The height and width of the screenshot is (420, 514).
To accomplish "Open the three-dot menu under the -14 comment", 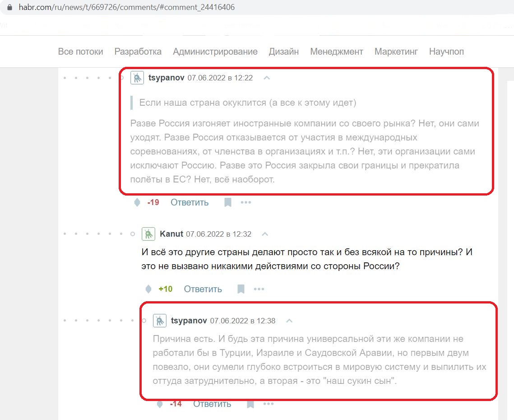I will tap(269, 404).
